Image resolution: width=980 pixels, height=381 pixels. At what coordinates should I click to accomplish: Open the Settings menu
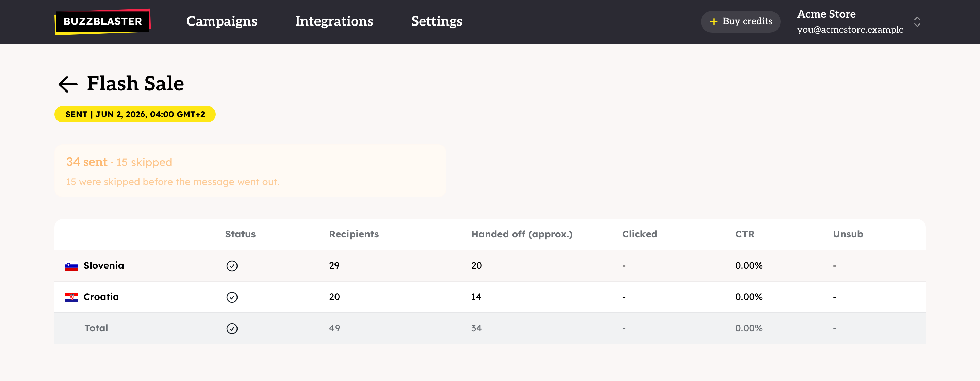(437, 21)
